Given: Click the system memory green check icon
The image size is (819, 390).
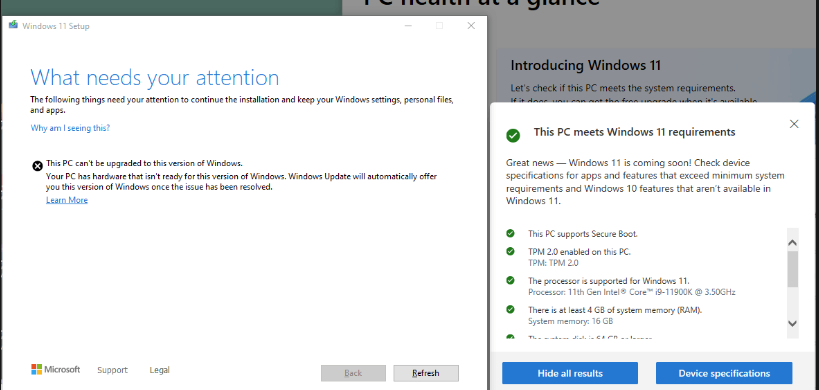Looking at the screenshot, I should [510, 309].
